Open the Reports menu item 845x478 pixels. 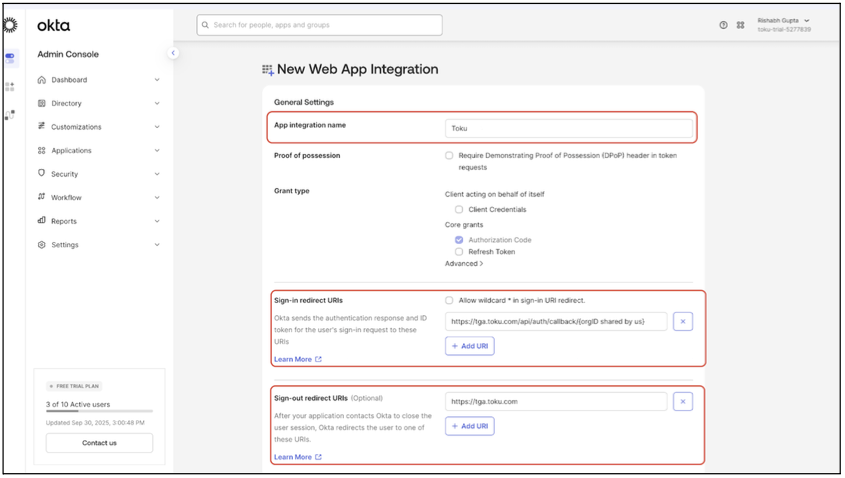tap(99, 221)
